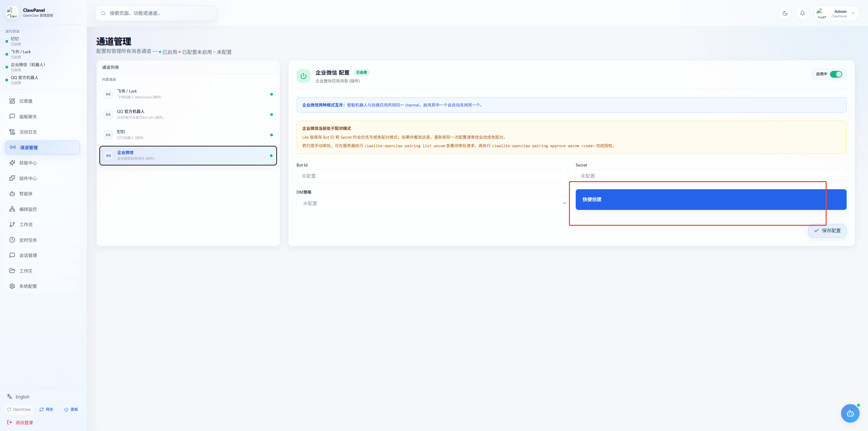Viewport: 868px width, 431px height.
Task: Toggle dark mode moon icon
Action: click(785, 13)
